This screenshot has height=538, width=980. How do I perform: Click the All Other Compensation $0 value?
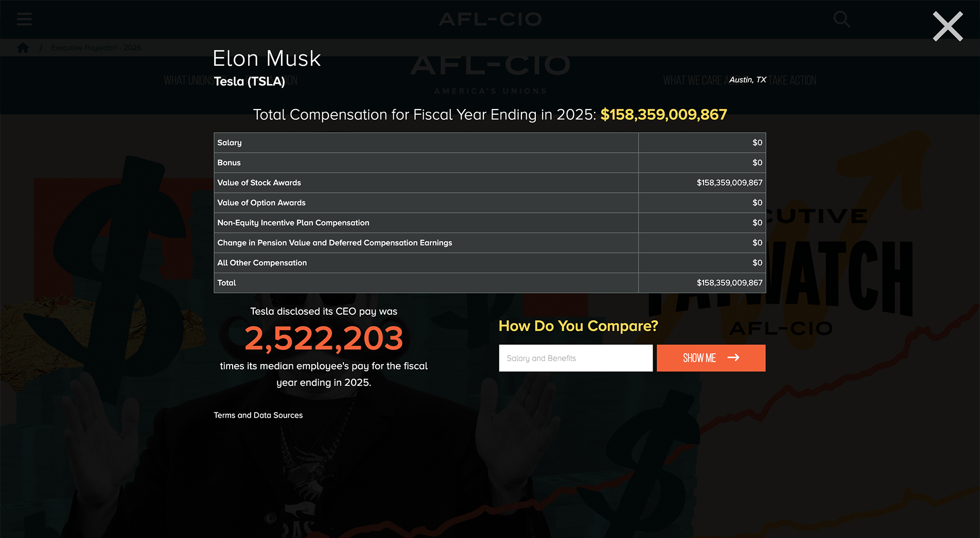pos(757,263)
